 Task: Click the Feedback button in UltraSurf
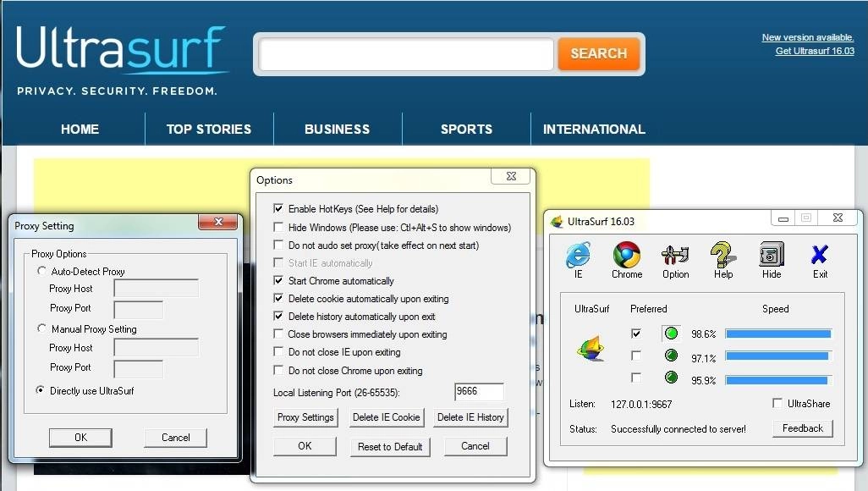803,428
